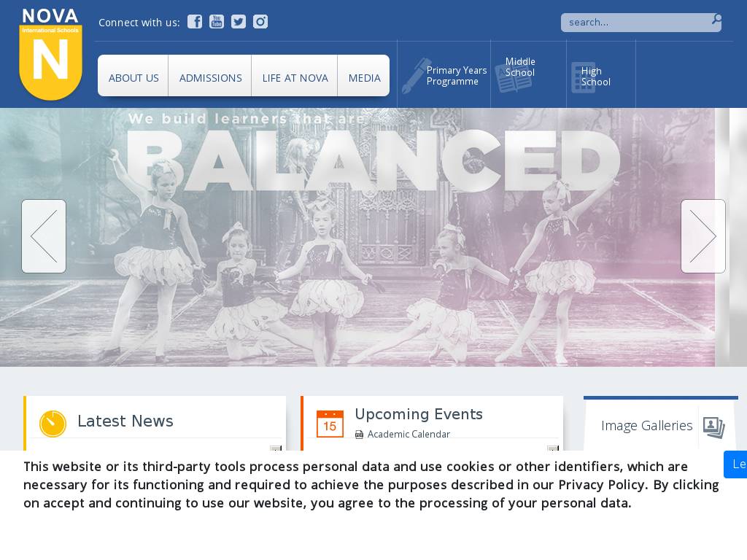Go to the High School section

point(595,77)
